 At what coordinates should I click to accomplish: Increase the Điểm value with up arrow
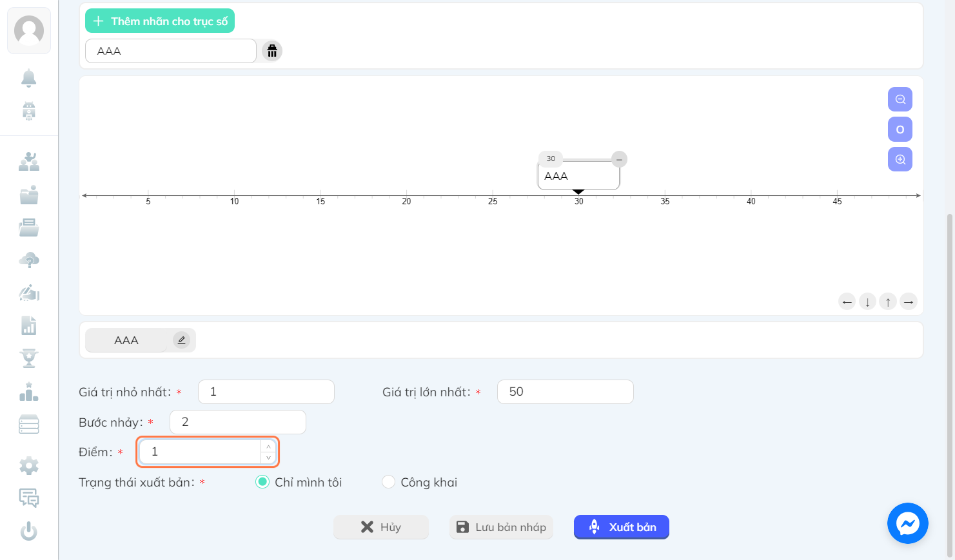point(269,446)
